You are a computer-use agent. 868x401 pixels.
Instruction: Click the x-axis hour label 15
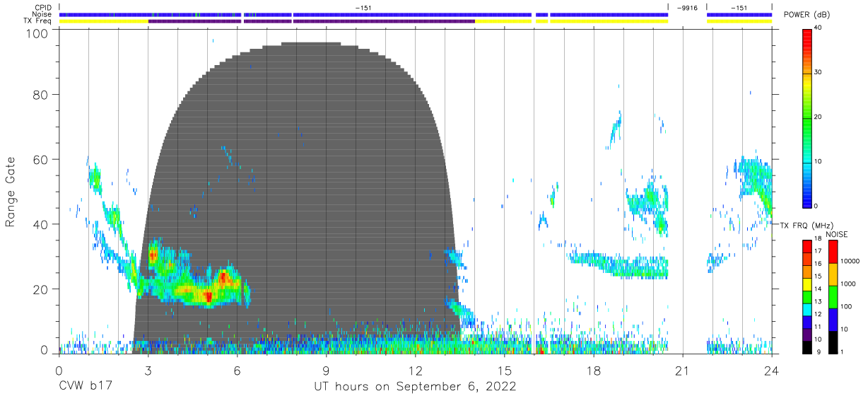505,371
